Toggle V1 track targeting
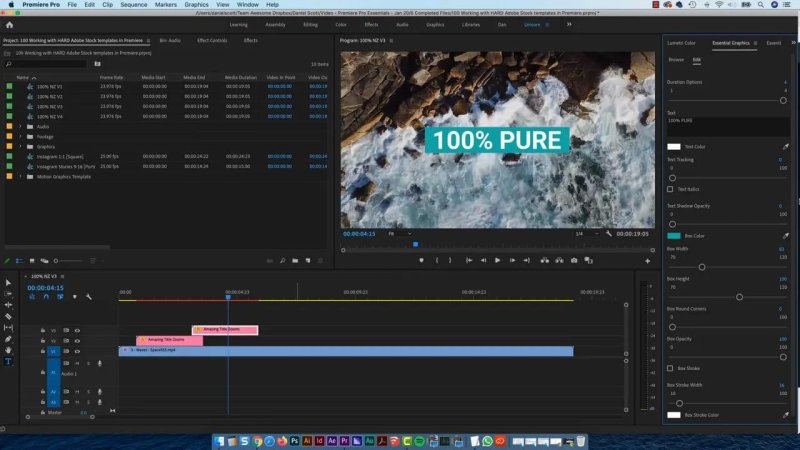 click(x=53, y=352)
